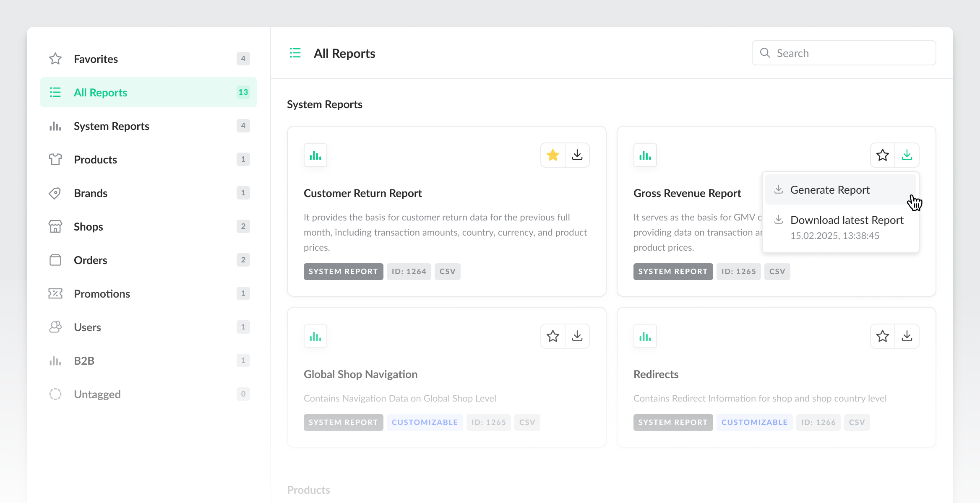This screenshot has height=503, width=980.
Task: Favorite the Gross Revenue Report star
Action: click(883, 155)
